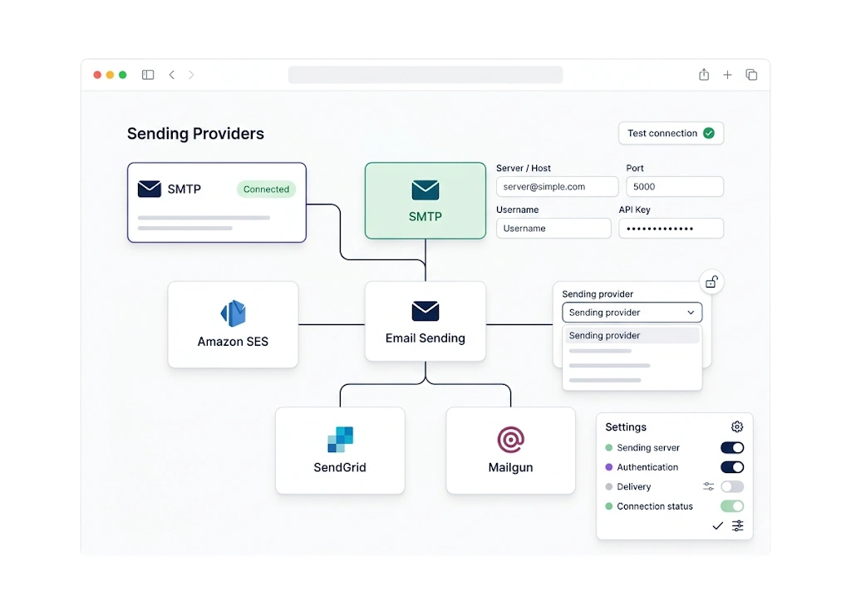Click the checkmark icon in Settings footer
The height and width of the screenshot is (616, 851).
[717, 526]
